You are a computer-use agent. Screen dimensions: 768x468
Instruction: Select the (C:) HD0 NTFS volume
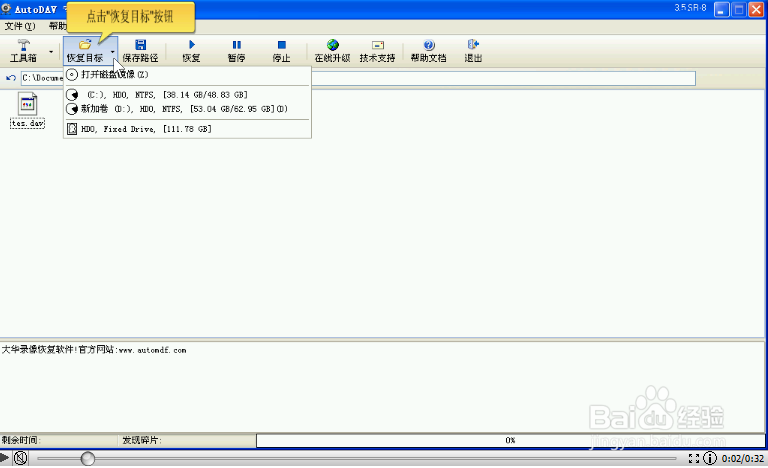[x=187, y=95]
